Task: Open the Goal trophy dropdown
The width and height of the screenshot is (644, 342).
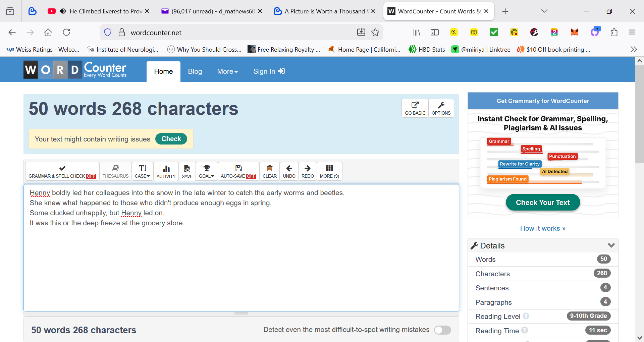Action: [207, 171]
